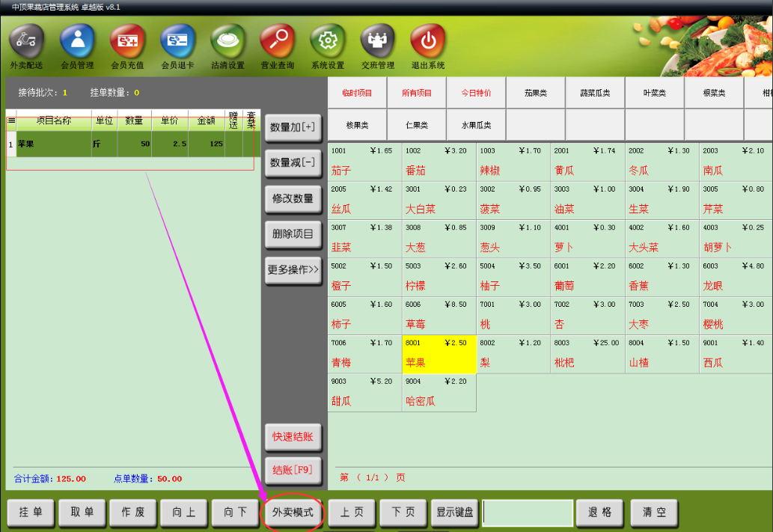
Task: Click 退格 backspace button
Action: [x=600, y=513]
